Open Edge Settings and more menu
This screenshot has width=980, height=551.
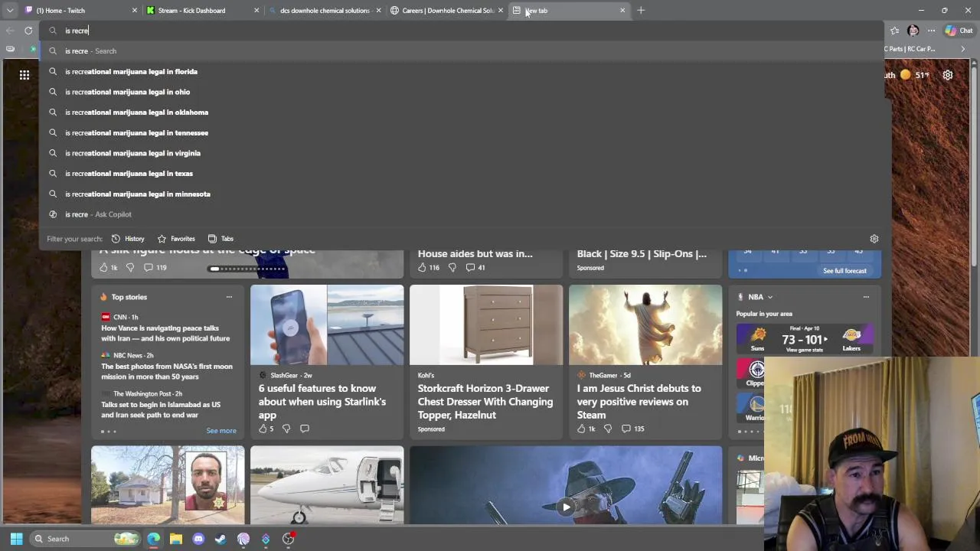click(931, 31)
